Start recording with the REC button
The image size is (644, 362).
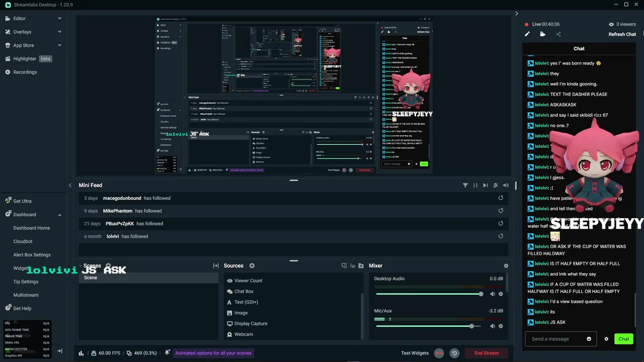[439, 353]
